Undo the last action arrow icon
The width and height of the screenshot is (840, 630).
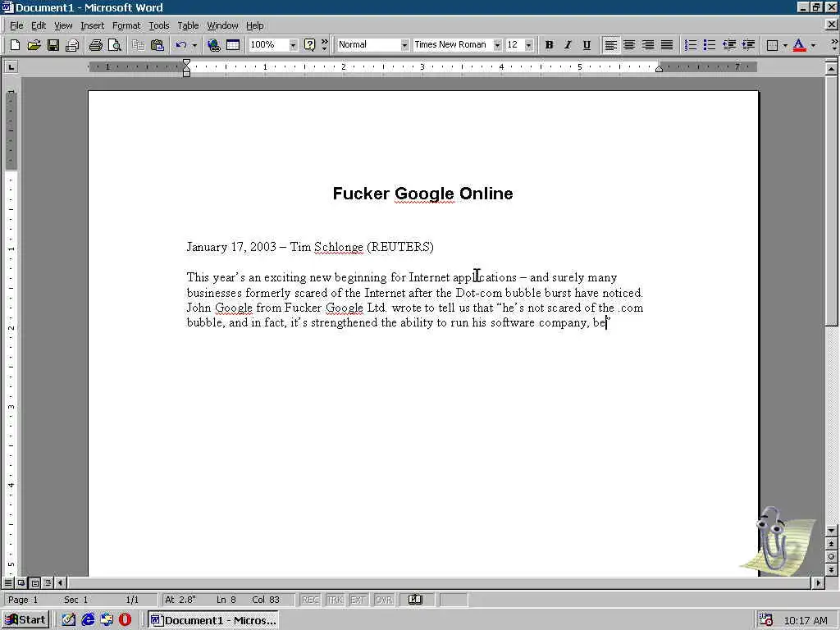click(181, 45)
